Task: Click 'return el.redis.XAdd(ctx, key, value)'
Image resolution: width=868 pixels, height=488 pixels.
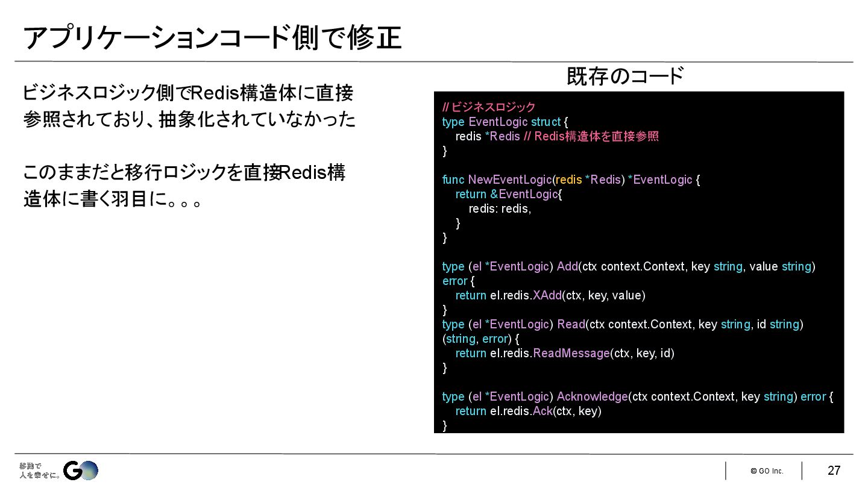Action: (x=550, y=295)
